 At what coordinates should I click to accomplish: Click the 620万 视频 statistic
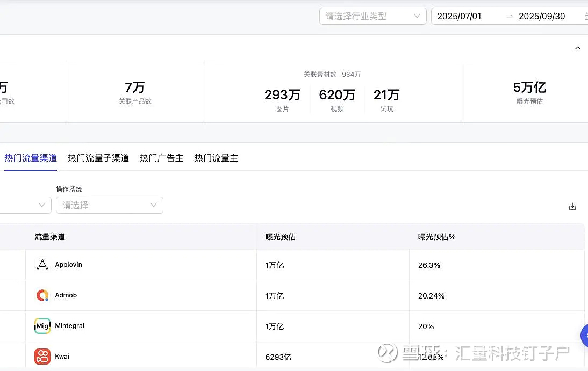pyautogui.click(x=337, y=100)
